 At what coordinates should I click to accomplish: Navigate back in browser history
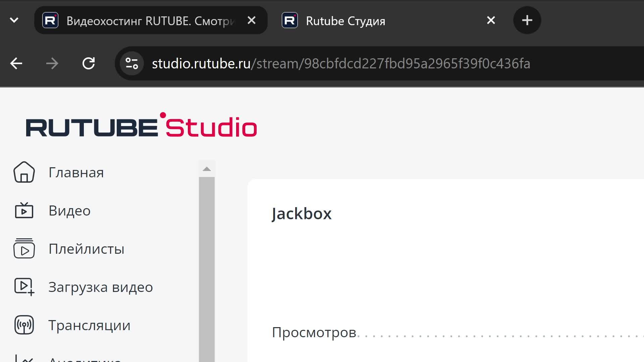click(16, 63)
